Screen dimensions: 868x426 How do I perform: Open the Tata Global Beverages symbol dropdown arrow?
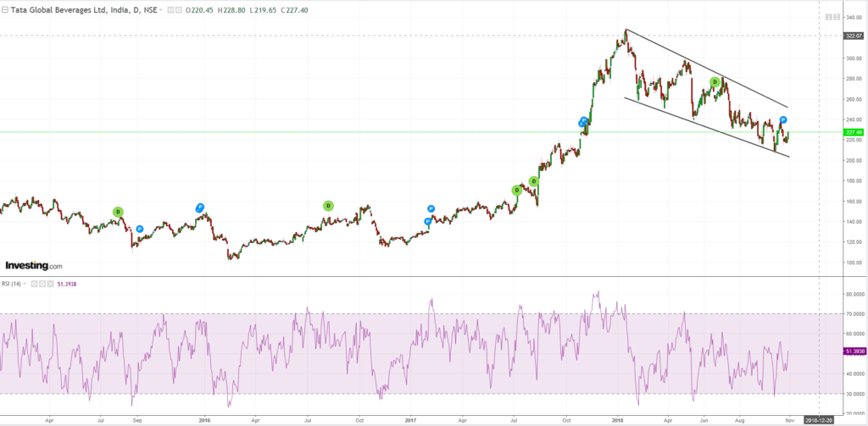point(161,10)
